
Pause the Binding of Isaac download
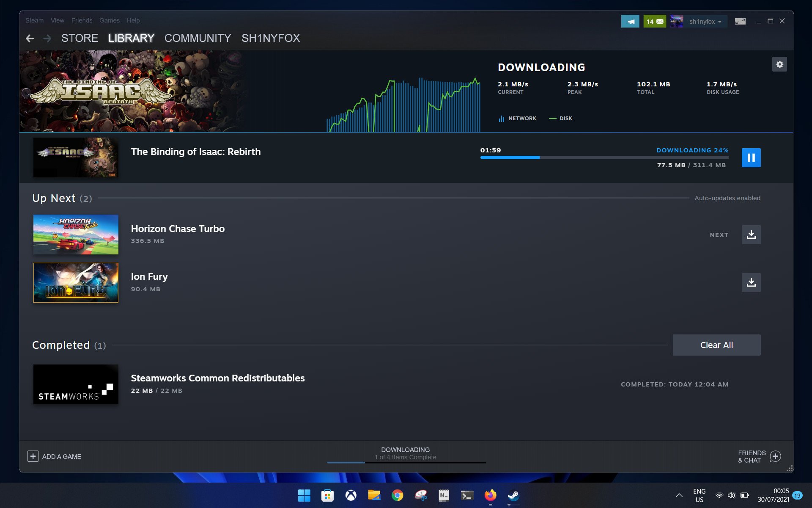tap(751, 157)
